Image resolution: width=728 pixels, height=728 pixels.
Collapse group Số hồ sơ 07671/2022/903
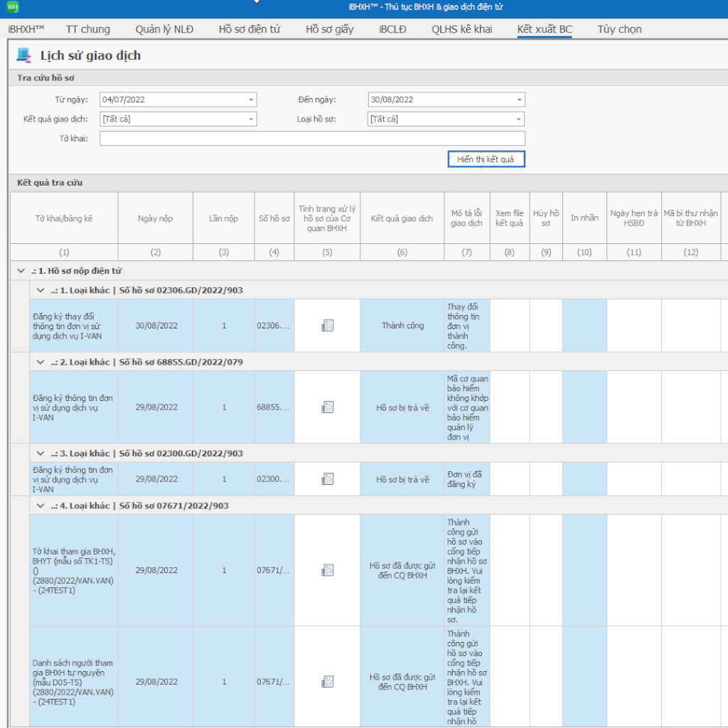pos(40,506)
